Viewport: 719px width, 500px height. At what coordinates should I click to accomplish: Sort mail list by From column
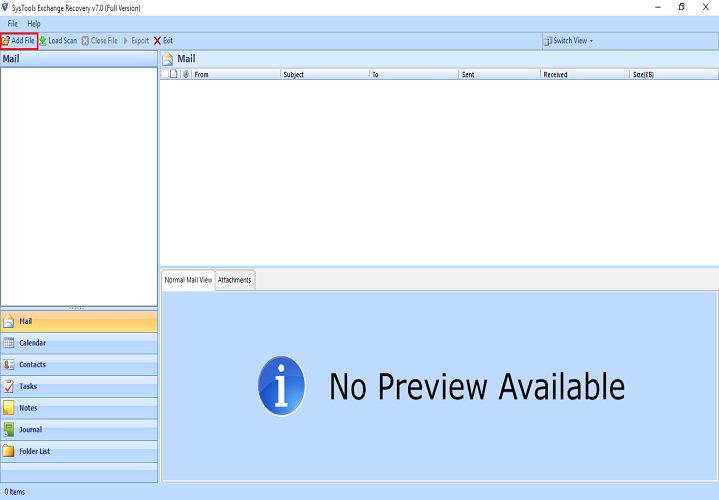point(236,74)
